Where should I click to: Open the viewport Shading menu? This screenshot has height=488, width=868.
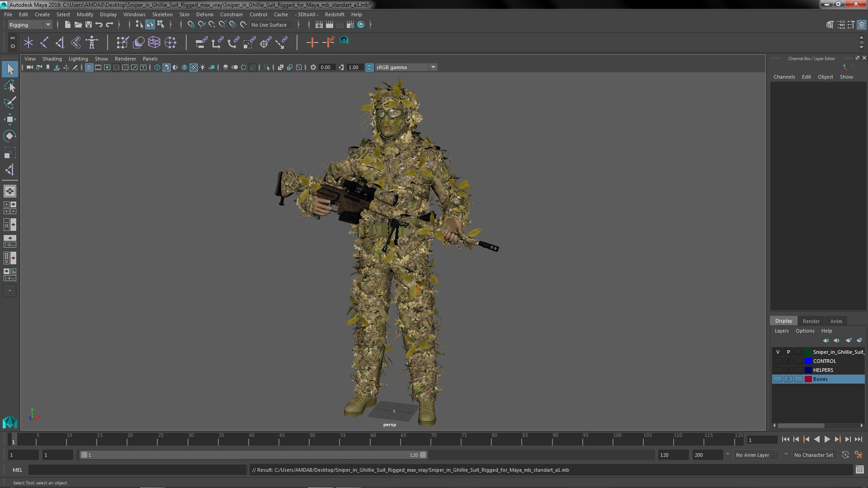click(x=52, y=59)
